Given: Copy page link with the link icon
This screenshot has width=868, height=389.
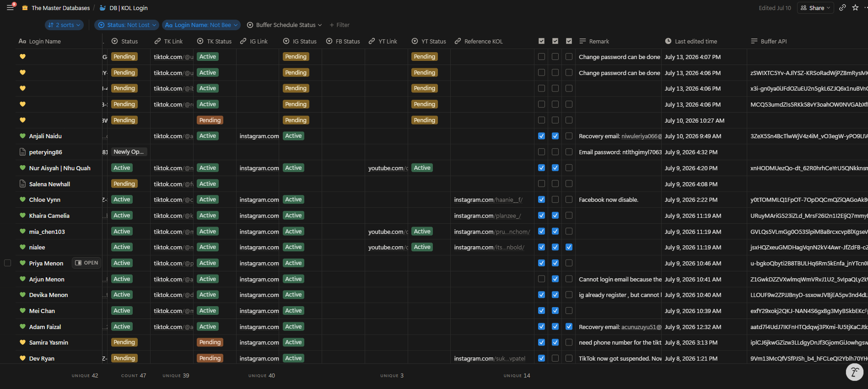Looking at the screenshot, I should click(842, 8).
